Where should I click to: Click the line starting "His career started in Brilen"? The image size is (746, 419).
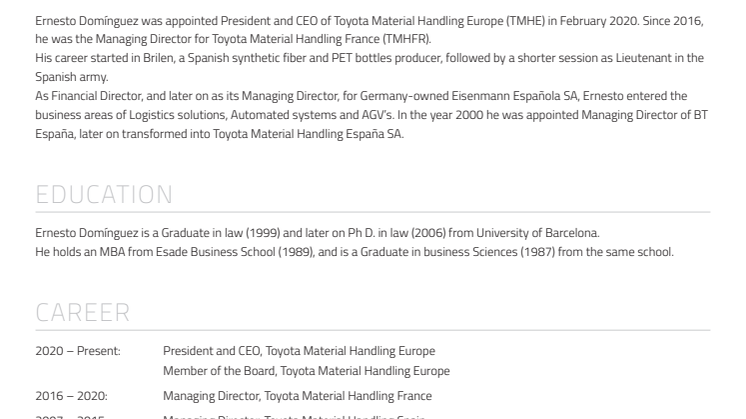click(x=369, y=58)
